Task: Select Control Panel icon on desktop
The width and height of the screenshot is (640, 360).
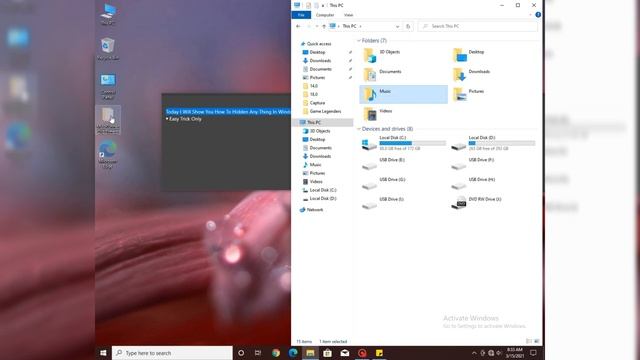Action: point(108,86)
